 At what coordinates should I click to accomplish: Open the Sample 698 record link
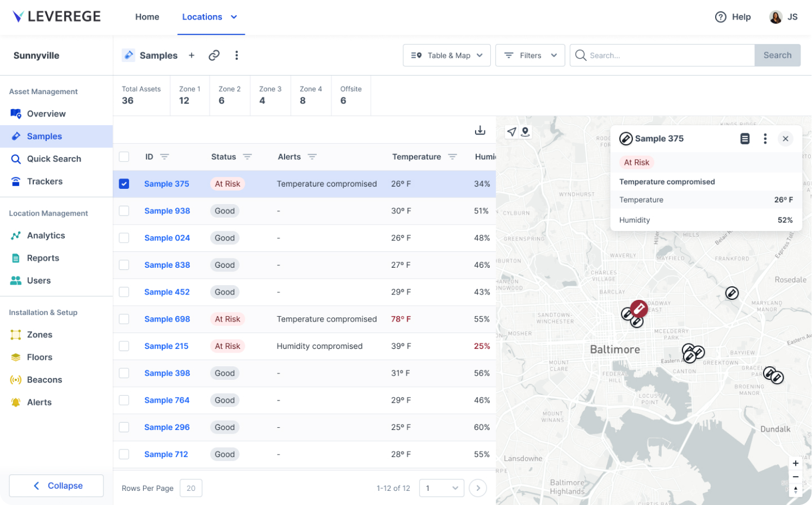click(167, 319)
